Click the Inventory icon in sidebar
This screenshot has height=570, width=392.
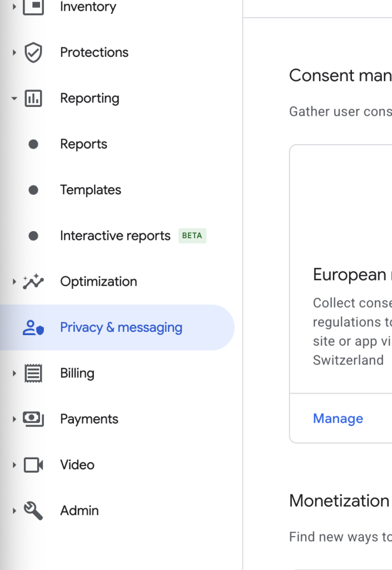point(33,7)
